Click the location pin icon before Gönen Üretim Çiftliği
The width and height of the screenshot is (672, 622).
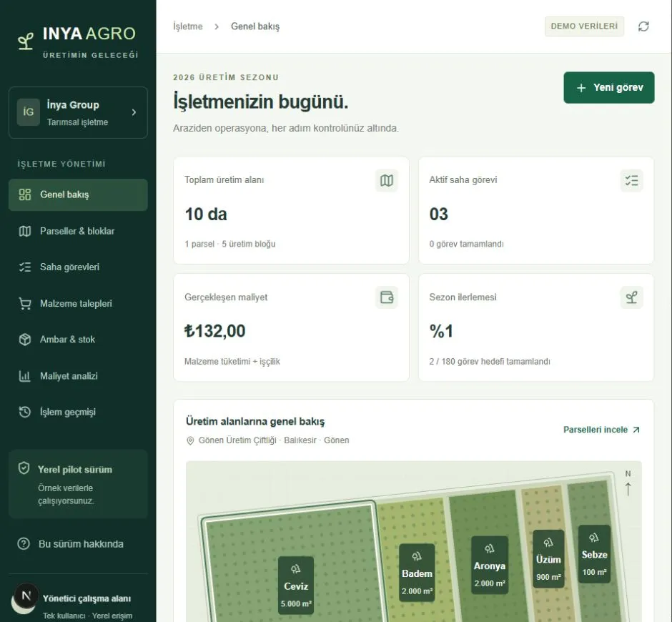pos(190,440)
